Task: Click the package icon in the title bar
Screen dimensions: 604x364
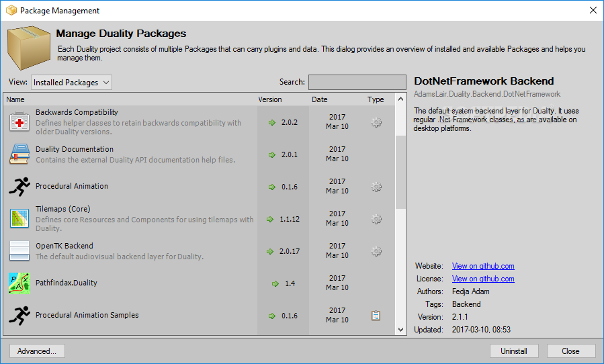Action: tap(11, 10)
